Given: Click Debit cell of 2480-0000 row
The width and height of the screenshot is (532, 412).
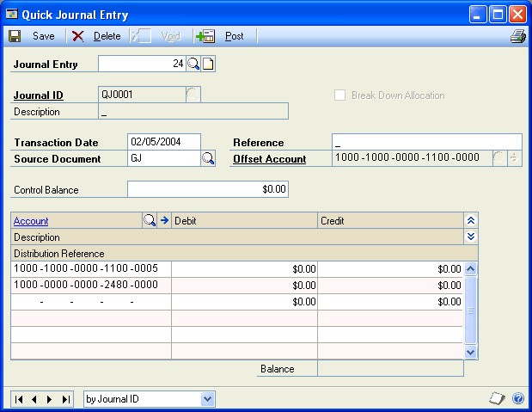Looking at the screenshot, I should [x=245, y=286].
